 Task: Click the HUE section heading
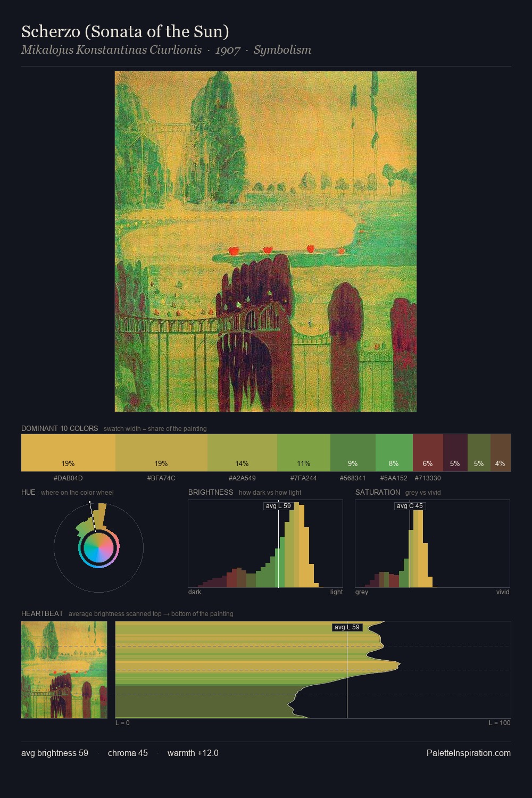click(28, 492)
